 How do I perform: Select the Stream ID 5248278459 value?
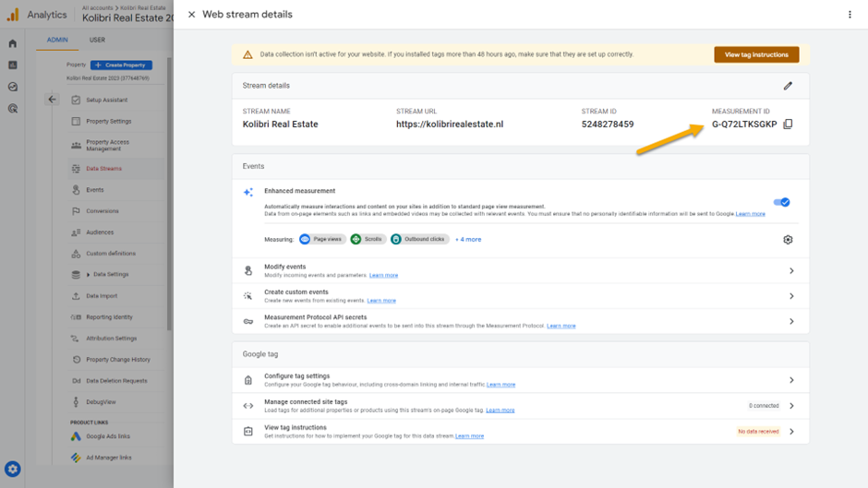608,124
